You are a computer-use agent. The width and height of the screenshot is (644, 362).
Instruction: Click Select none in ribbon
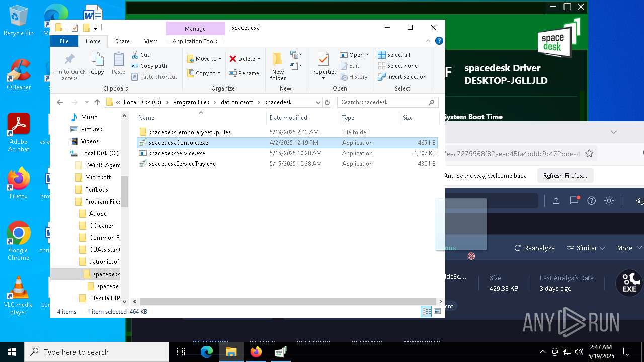click(397, 66)
